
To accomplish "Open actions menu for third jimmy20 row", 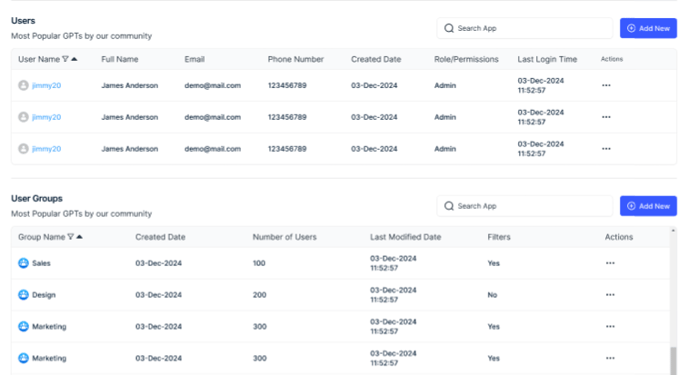I will click(x=606, y=149).
